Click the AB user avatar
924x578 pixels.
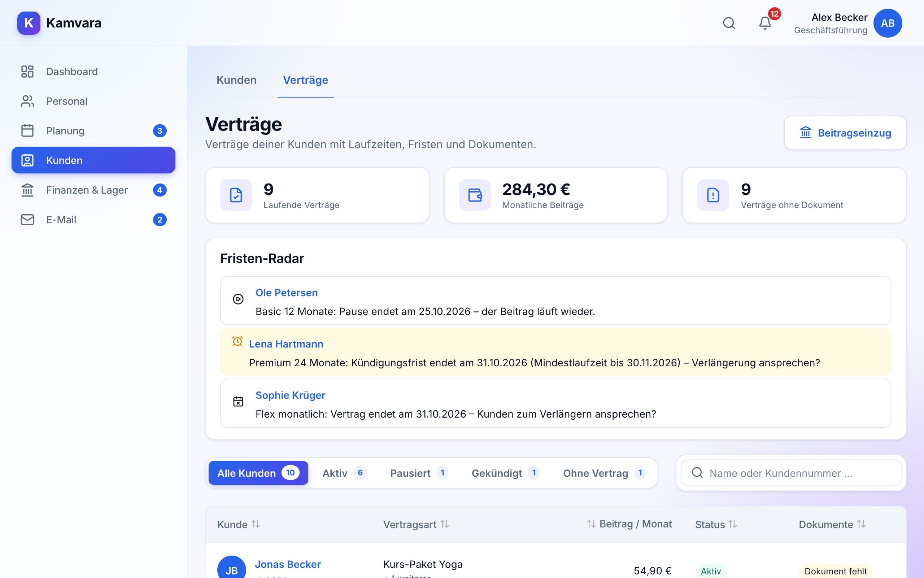888,23
